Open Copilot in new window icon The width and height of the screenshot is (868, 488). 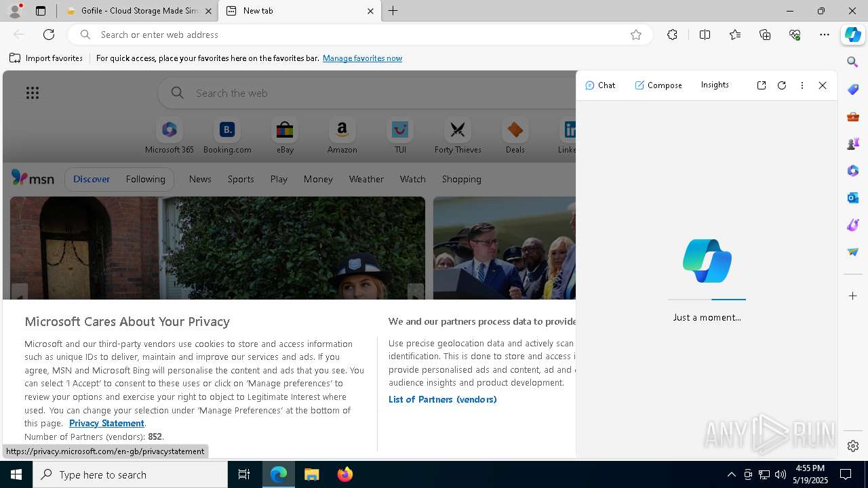click(762, 85)
